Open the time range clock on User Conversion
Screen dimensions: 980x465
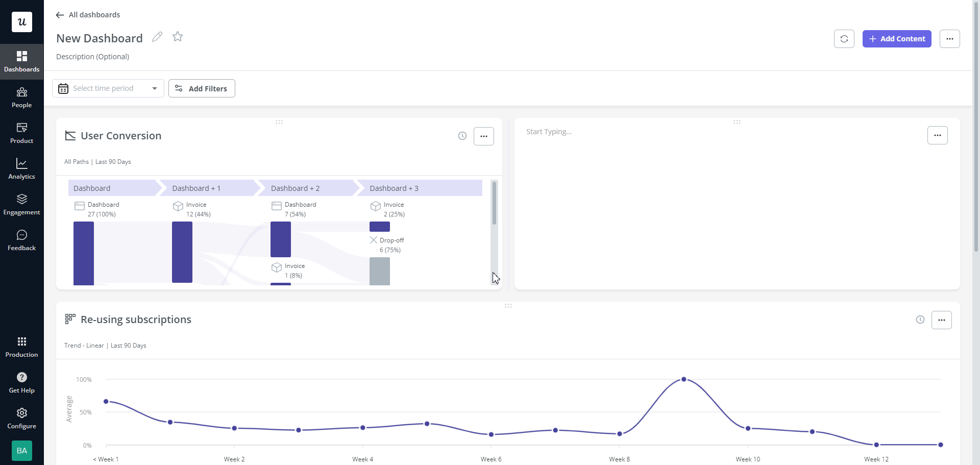(462, 136)
